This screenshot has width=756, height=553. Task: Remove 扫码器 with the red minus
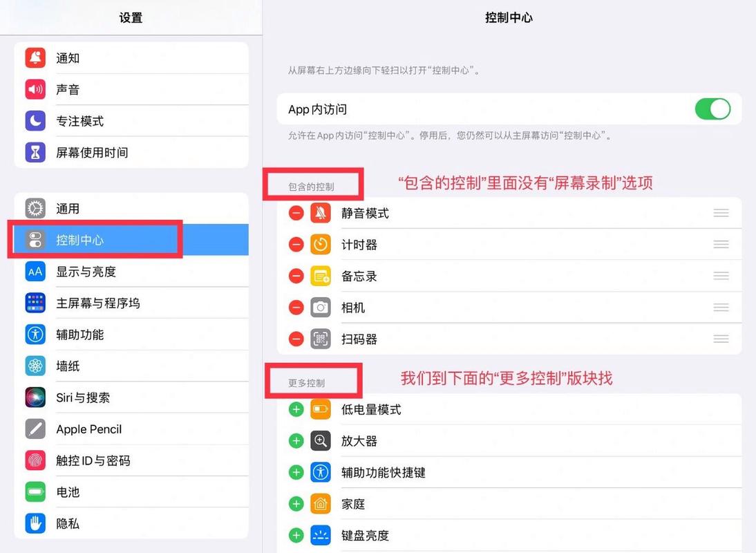click(x=296, y=339)
